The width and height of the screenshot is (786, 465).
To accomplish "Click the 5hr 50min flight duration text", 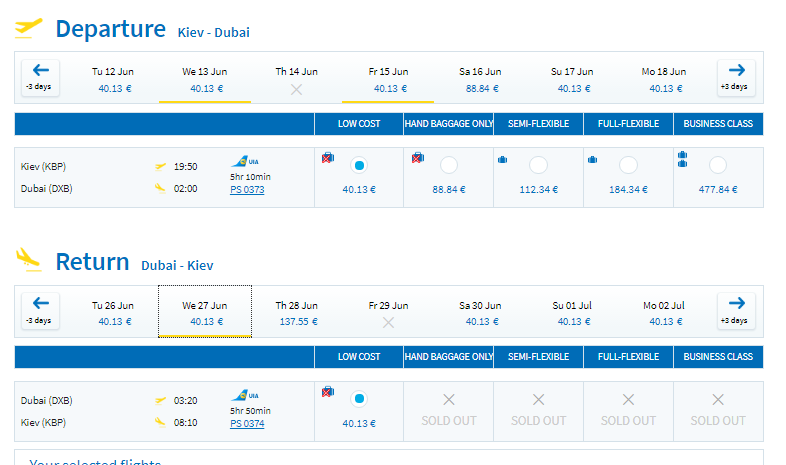I will click(250, 411).
